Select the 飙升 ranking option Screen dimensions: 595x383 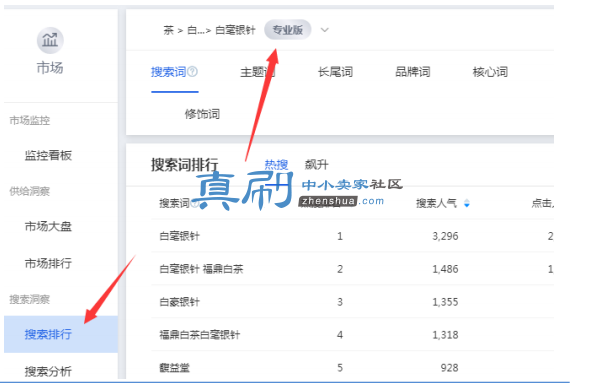coord(316,165)
